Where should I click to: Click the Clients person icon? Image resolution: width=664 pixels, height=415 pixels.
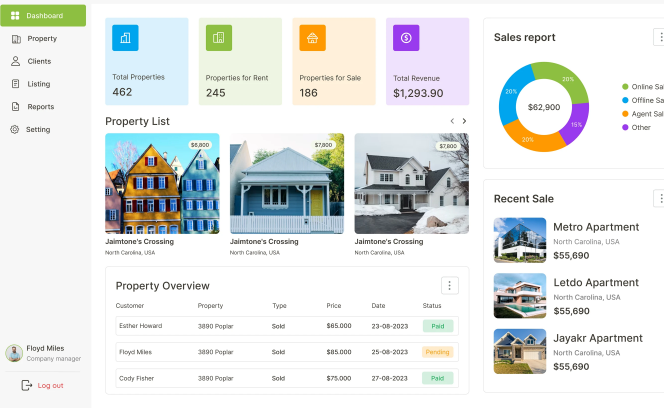pos(15,61)
